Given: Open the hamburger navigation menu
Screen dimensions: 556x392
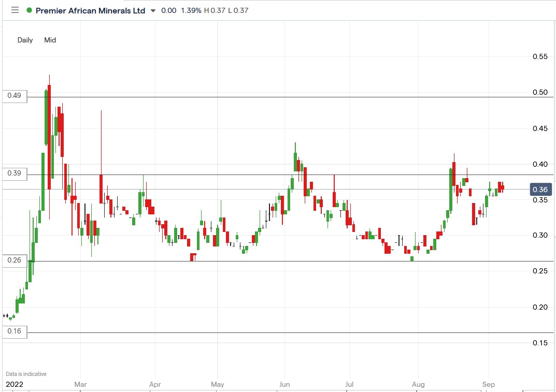Looking at the screenshot, I should pyautogui.click(x=15, y=10).
